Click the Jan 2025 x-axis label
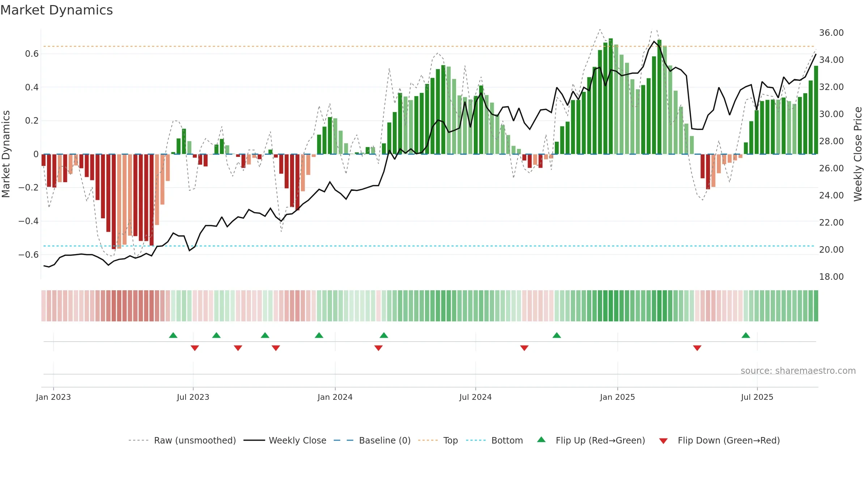Screen dimensions: 868x488 (x=618, y=397)
